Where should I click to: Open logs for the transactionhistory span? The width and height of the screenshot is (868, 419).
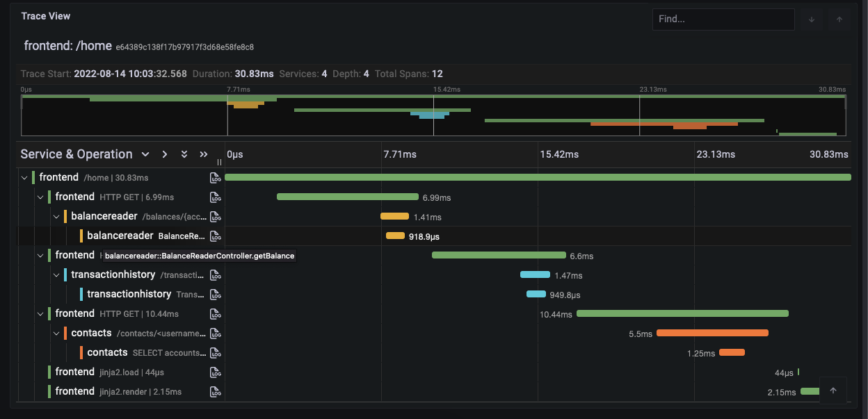pos(216,274)
